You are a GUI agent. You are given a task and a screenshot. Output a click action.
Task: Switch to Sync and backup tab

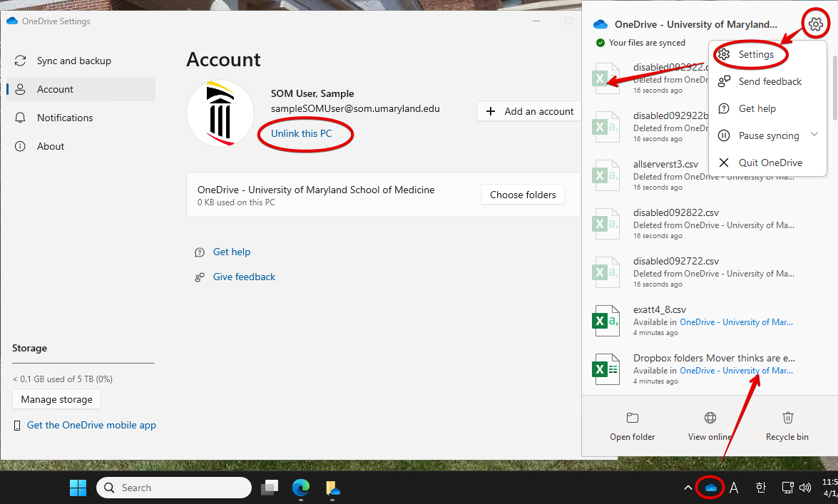73,61
